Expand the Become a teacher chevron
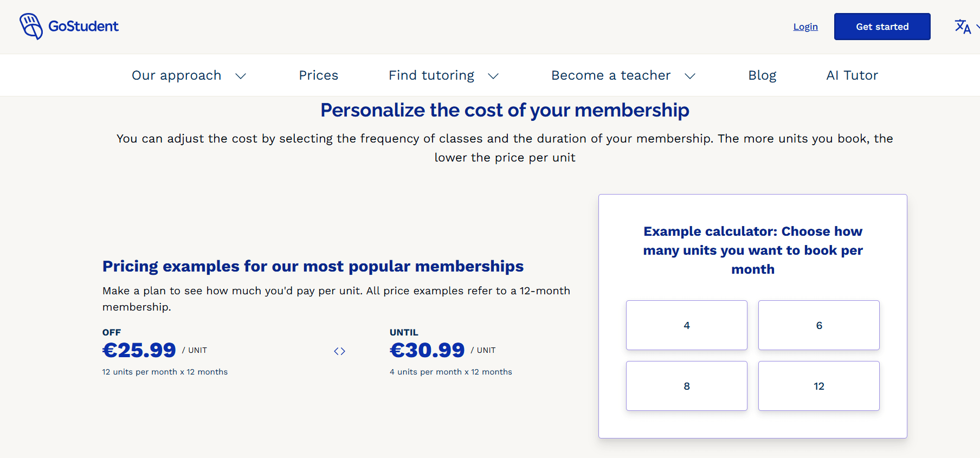980x458 pixels. (x=690, y=76)
